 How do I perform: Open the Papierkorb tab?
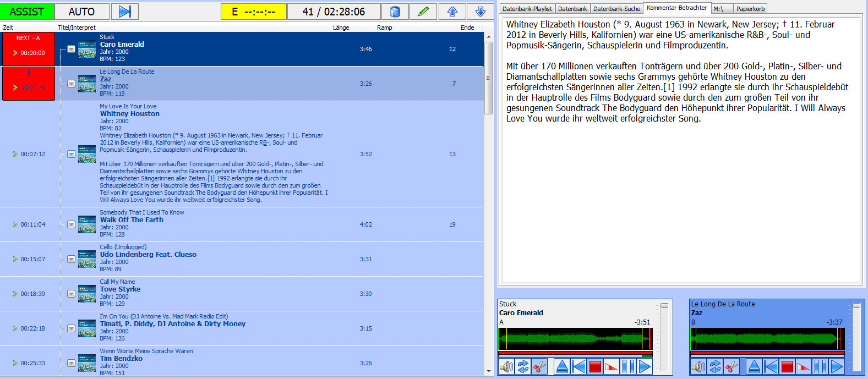point(750,9)
